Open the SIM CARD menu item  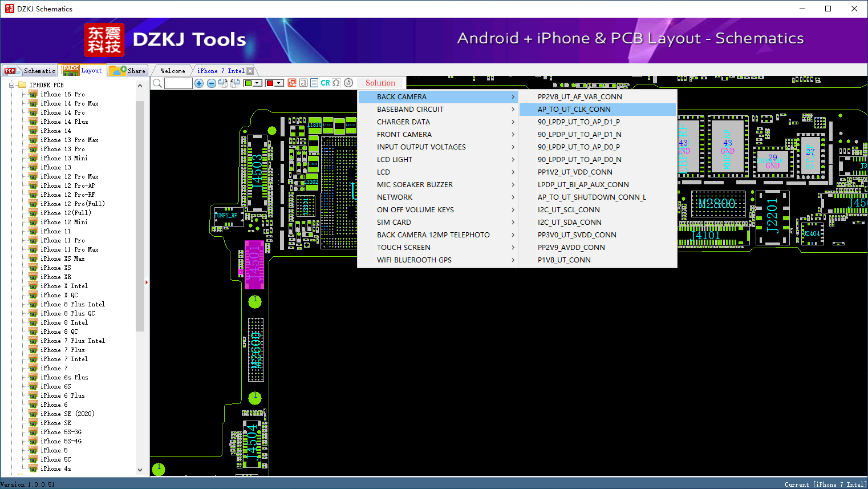(x=438, y=223)
